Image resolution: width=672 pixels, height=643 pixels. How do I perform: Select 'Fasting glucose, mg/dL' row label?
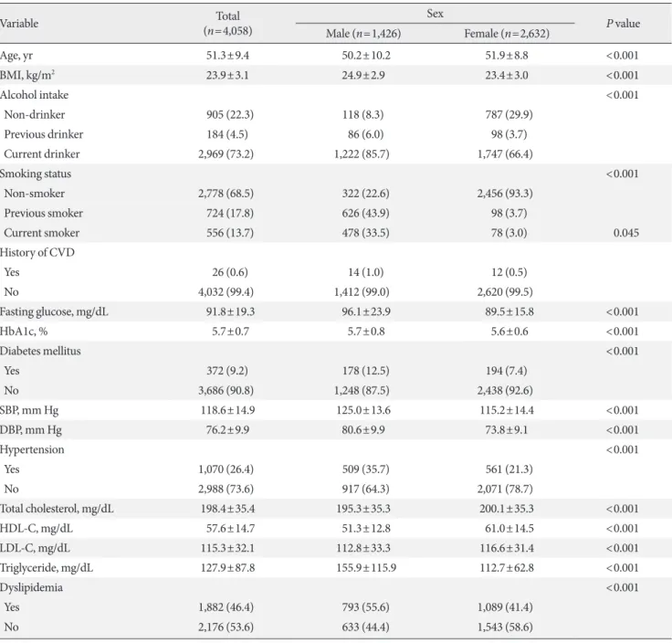click(54, 312)
